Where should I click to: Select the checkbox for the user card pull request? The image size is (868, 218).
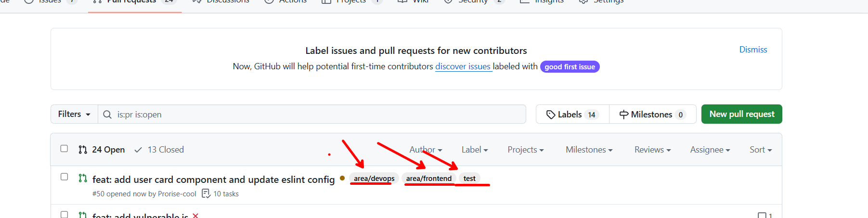pyautogui.click(x=64, y=177)
